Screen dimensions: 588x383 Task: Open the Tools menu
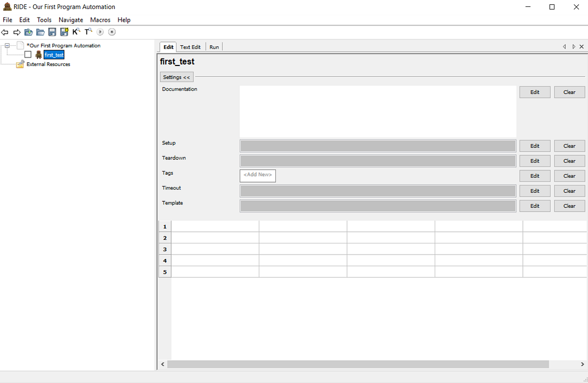coord(44,20)
